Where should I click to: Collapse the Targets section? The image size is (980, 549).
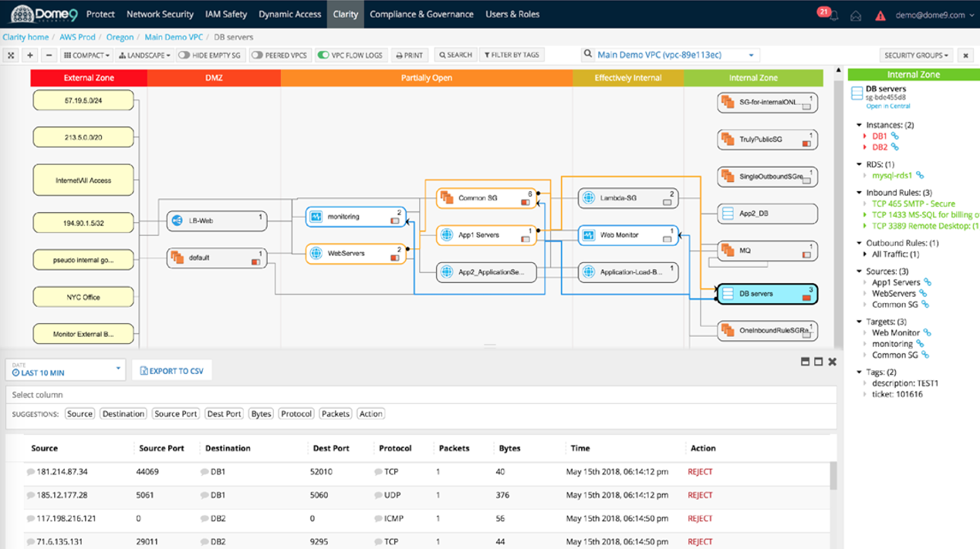860,322
